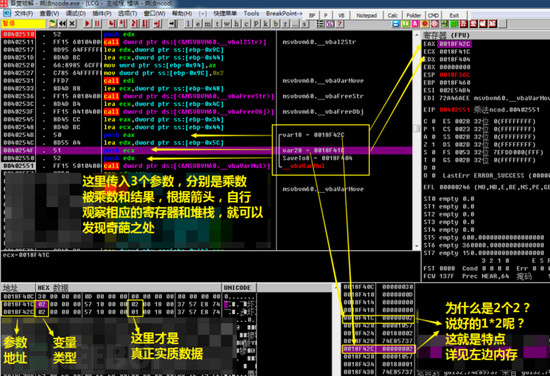550x376 pixels.
Task: Open the 文件(F) menu
Action: tap(24, 14)
